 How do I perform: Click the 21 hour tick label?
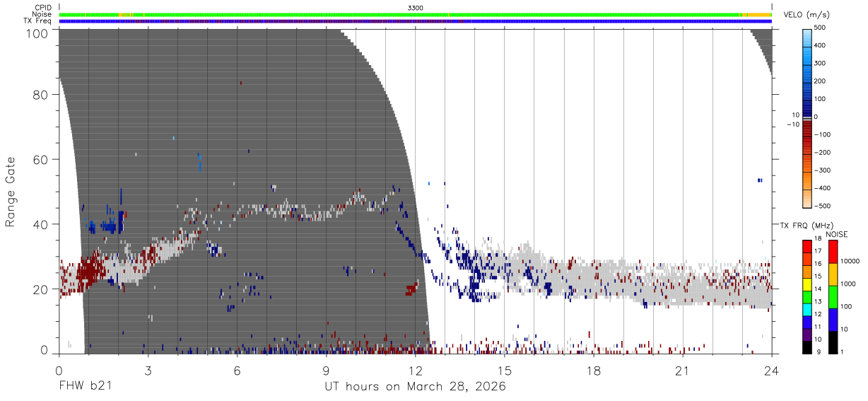[683, 371]
